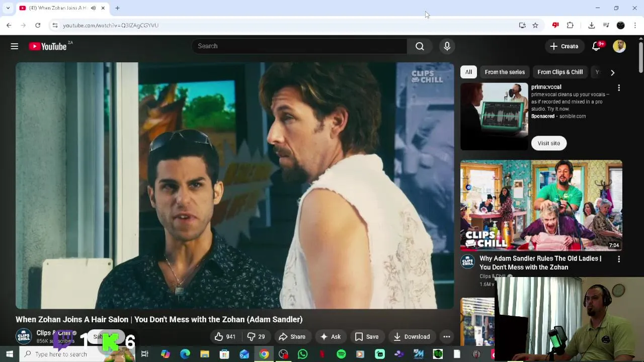Open YouTube notifications bell
644x362 pixels.
point(596,46)
